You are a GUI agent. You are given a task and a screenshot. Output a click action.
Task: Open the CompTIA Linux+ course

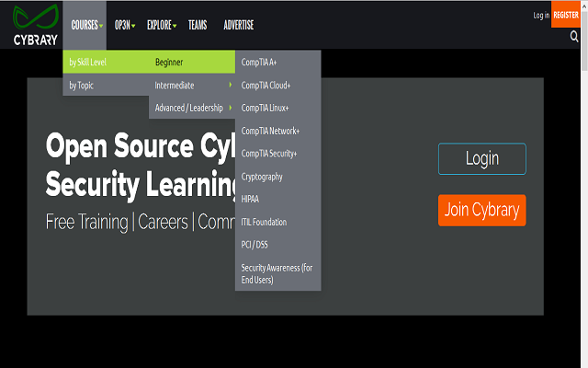[x=277, y=108]
